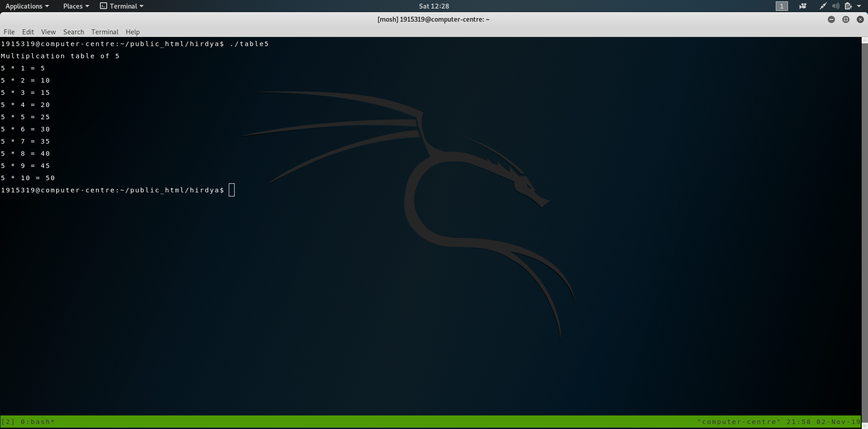Open the Applications menu in top bar
The width and height of the screenshot is (868, 429).
[x=27, y=6]
